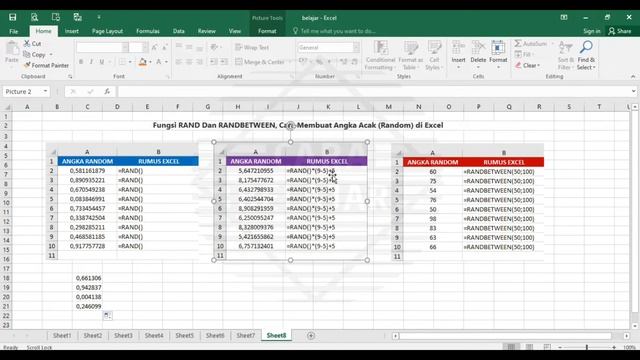The height and width of the screenshot is (360, 640).
Task: Click the Font Color letter A icon
Action: [x=158, y=62]
